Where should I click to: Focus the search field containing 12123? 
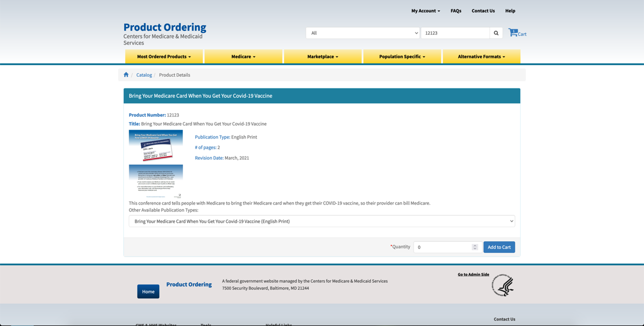tap(455, 33)
